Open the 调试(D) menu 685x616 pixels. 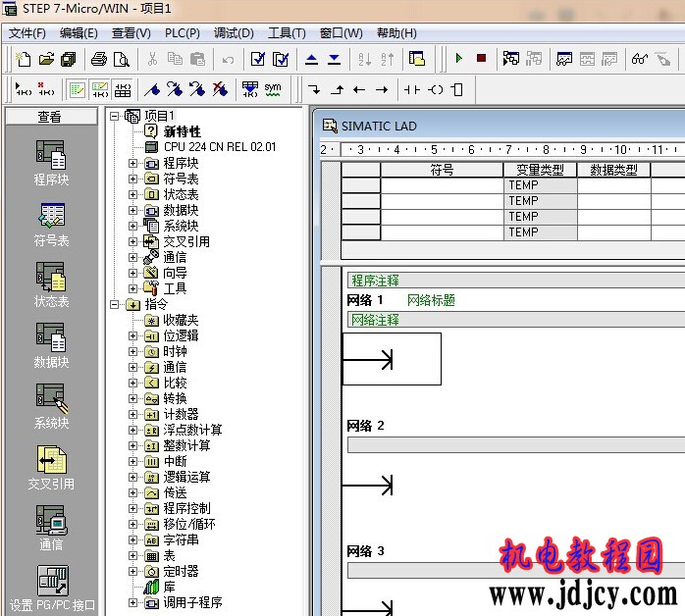coord(234,33)
